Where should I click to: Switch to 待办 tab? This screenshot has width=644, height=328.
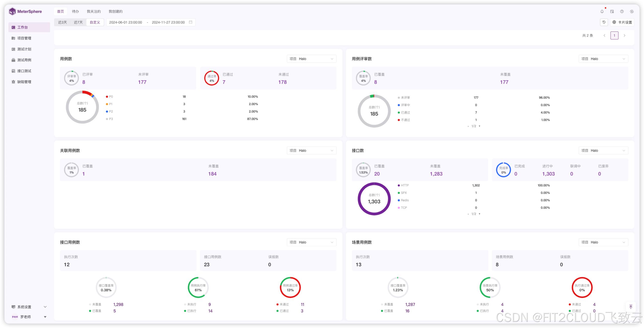pyautogui.click(x=75, y=11)
